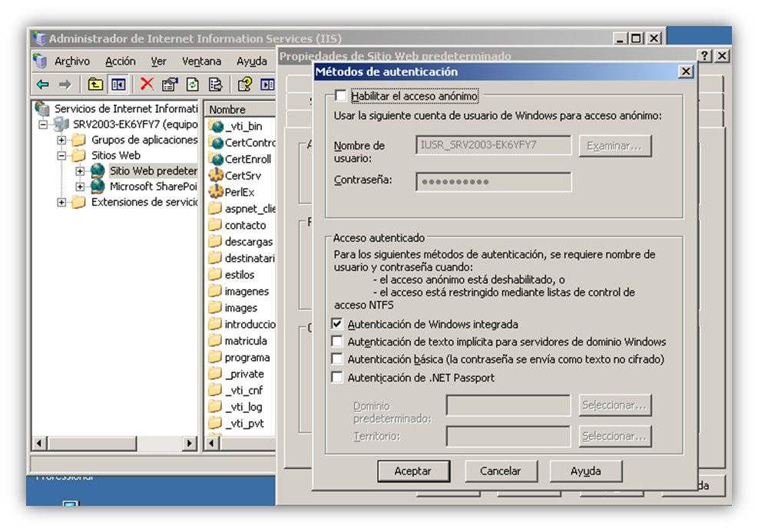758x532 pixels.
Task: Click the red Delete X toolbar icon
Action: tap(147, 84)
